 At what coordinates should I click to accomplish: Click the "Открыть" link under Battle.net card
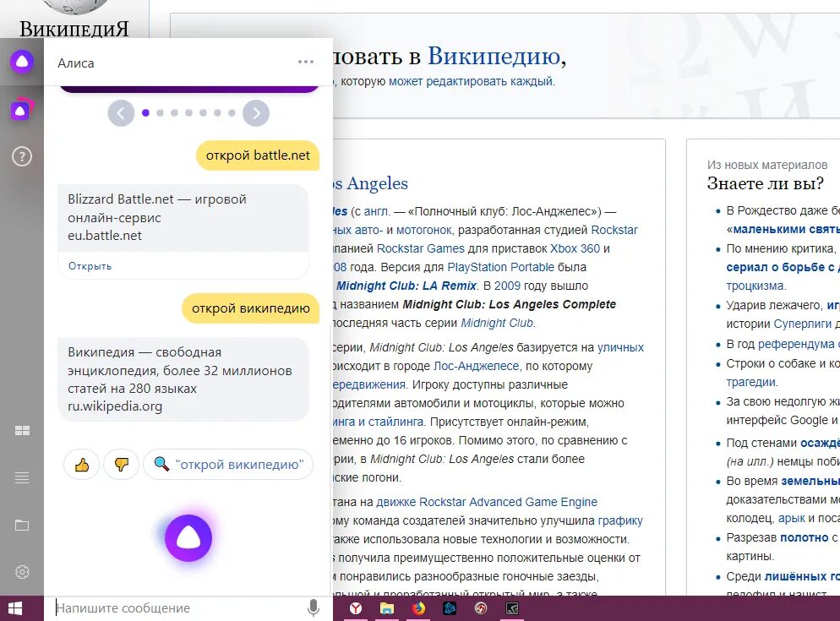(x=90, y=266)
